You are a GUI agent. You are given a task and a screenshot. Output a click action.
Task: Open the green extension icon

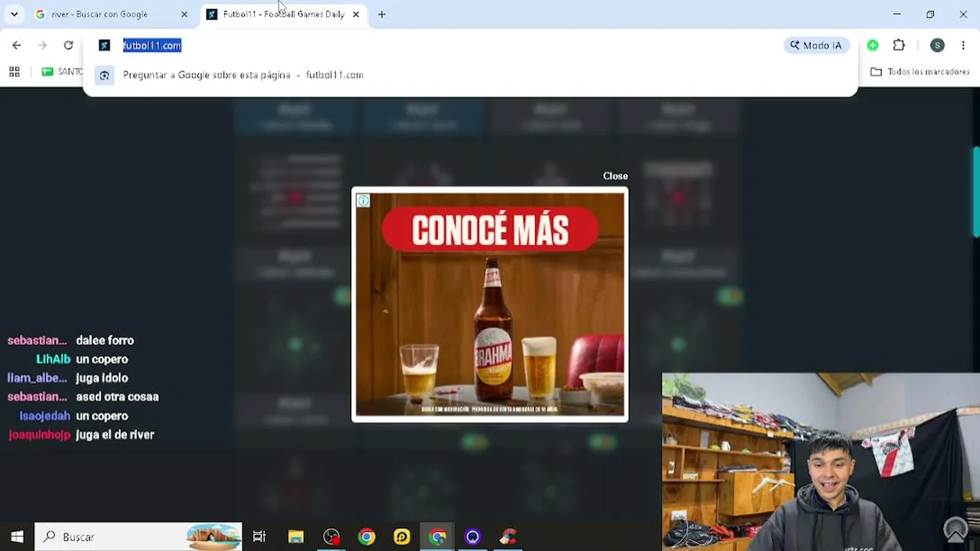click(872, 45)
